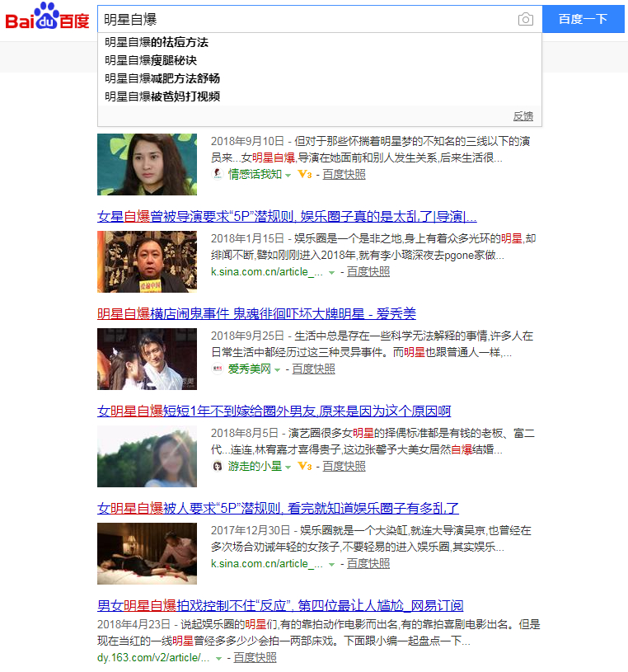The height and width of the screenshot is (672, 628).
Task: Open 爱秀美网 source link
Action: 250,369
